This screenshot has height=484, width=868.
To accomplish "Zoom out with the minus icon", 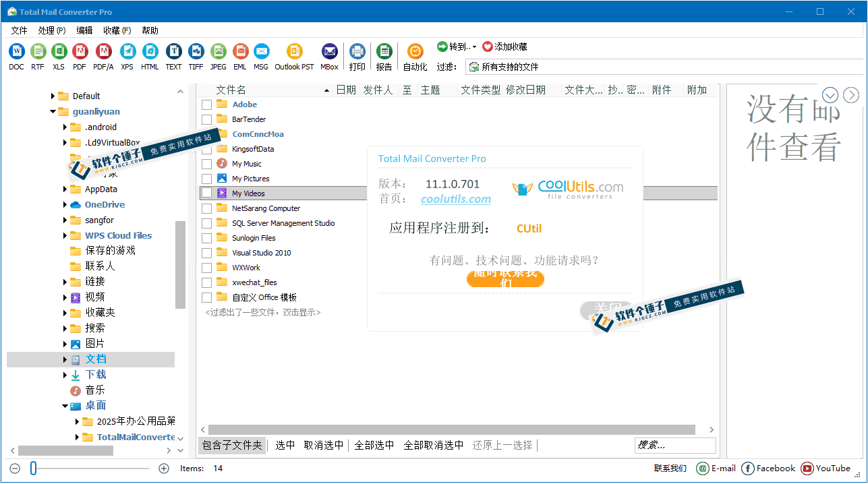I will pyautogui.click(x=15, y=468).
